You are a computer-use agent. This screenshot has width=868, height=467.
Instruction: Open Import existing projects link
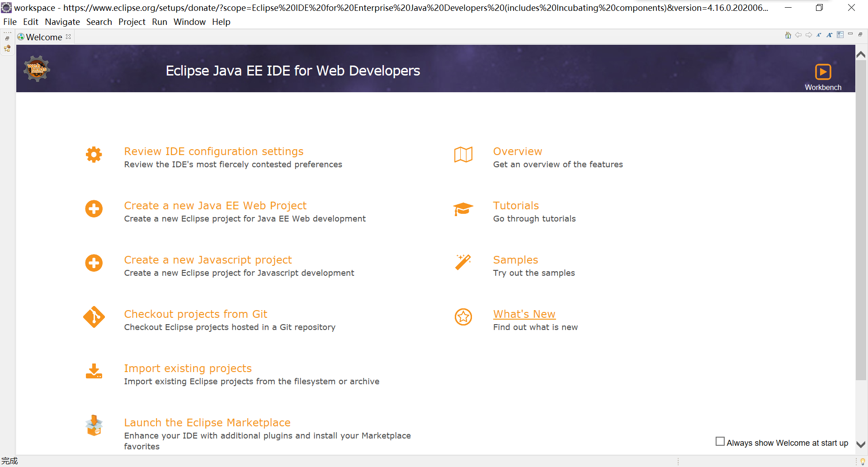point(188,368)
